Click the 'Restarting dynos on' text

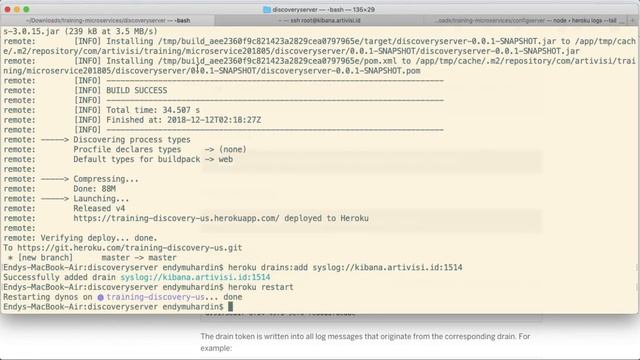pyautogui.click(x=48, y=297)
